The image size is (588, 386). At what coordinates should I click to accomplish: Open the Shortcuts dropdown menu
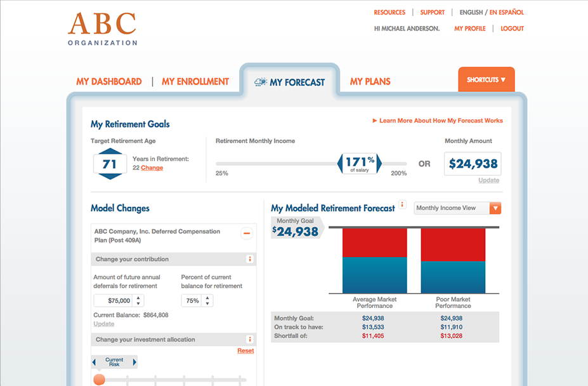tap(487, 79)
